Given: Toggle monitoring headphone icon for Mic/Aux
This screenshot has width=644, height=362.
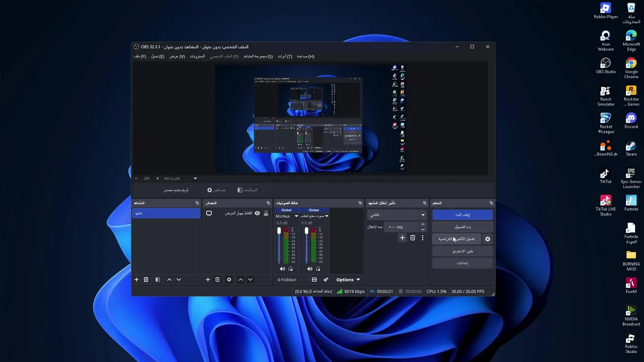Looking at the screenshot, I should click(290, 269).
